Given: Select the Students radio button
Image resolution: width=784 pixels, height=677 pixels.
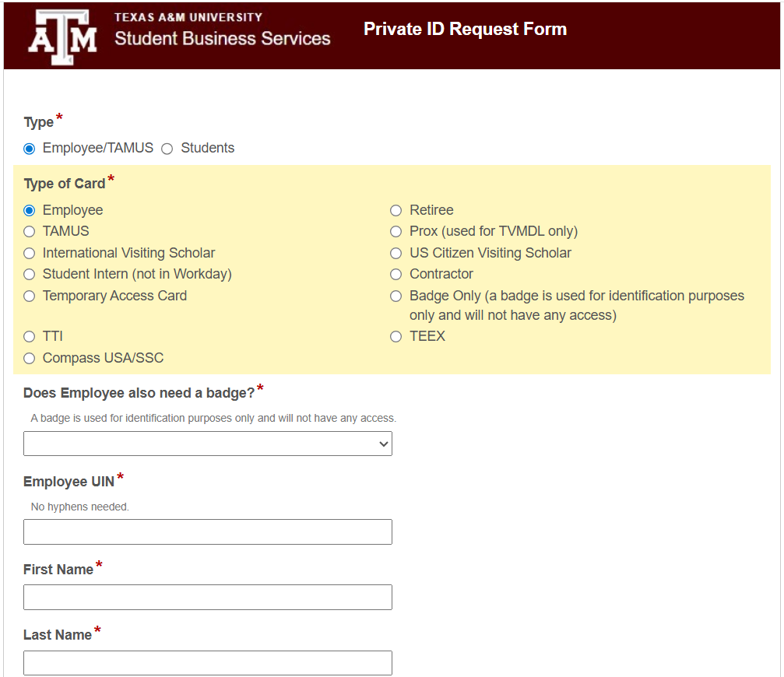Looking at the screenshot, I should click(x=167, y=148).
